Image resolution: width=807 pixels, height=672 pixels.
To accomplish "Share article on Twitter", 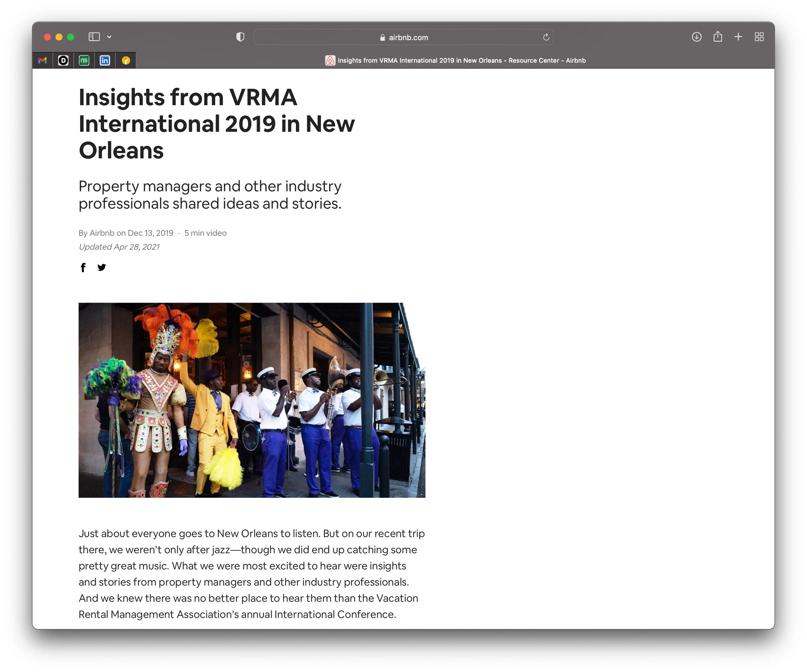I will [101, 267].
